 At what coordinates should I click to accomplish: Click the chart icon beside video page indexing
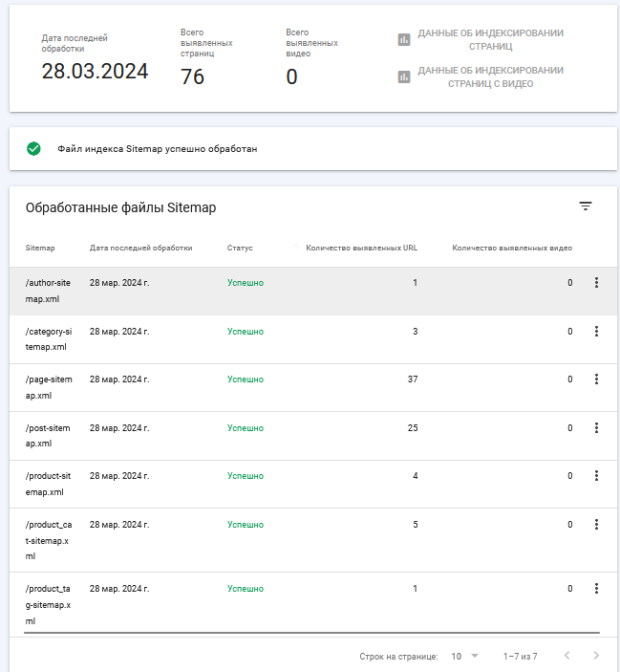click(x=404, y=76)
